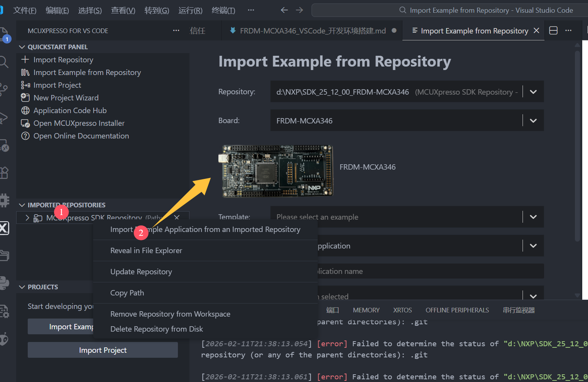Viewport: 588px width, 382px height.
Task: Switch to FRDM-MCXA346_VSCode markdown tab
Action: click(312, 30)
